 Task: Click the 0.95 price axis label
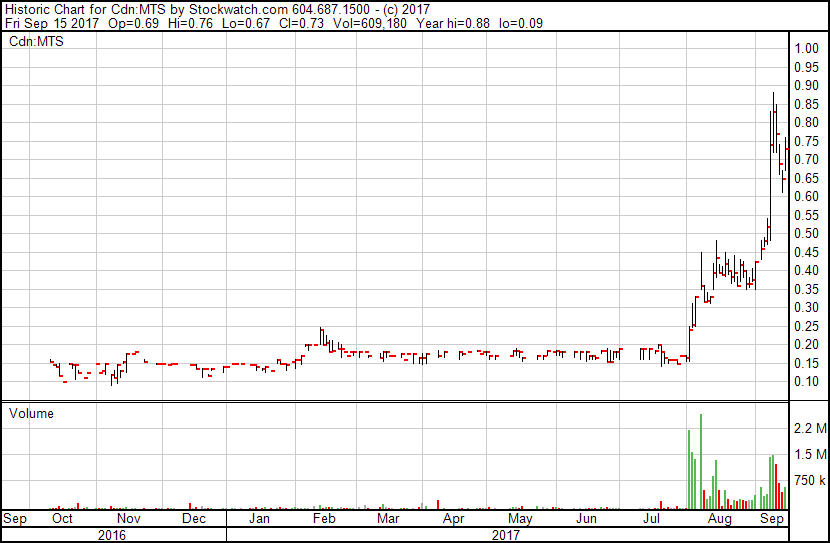pyautogui.click(x=806, y=67)
